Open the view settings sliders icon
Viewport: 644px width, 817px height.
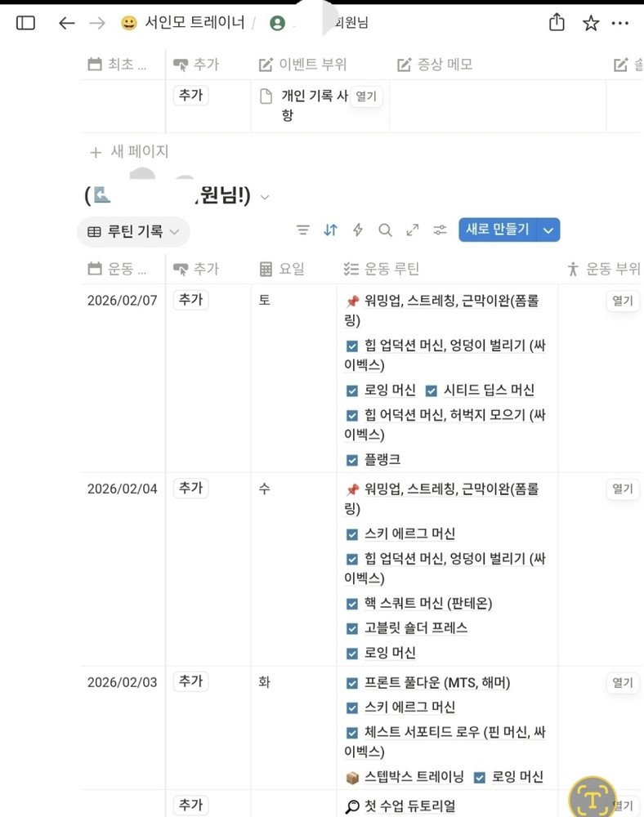(441, 230)
